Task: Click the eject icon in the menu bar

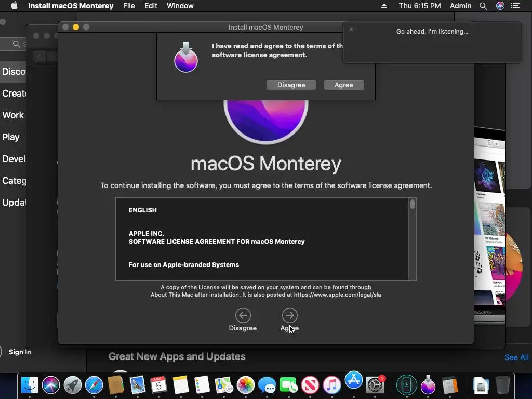Action: tap(384, 6)
